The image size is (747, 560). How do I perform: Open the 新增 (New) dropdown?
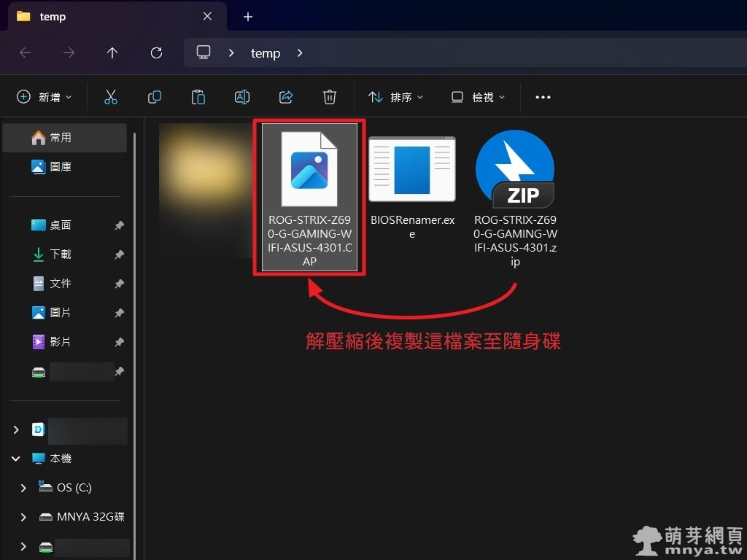pyautogui.click(x=44, y=97)
